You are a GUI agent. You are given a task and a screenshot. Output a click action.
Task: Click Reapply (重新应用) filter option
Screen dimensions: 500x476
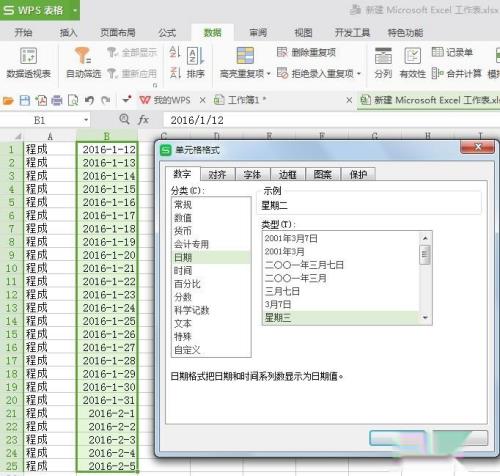(x=132, y=73)
